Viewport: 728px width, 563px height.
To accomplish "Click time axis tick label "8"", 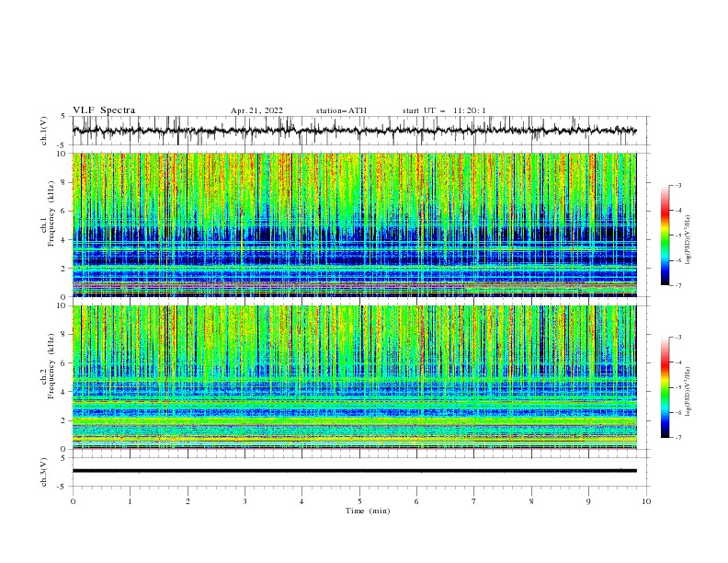I will coord(531,501).
